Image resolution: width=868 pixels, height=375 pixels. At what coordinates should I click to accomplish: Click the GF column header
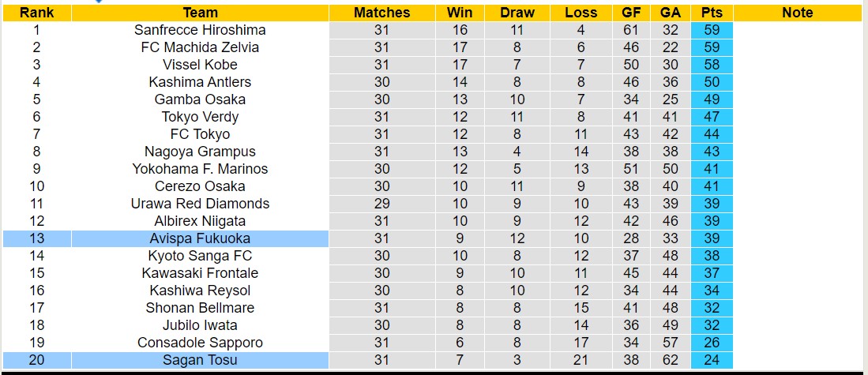[x=631, y=13]
